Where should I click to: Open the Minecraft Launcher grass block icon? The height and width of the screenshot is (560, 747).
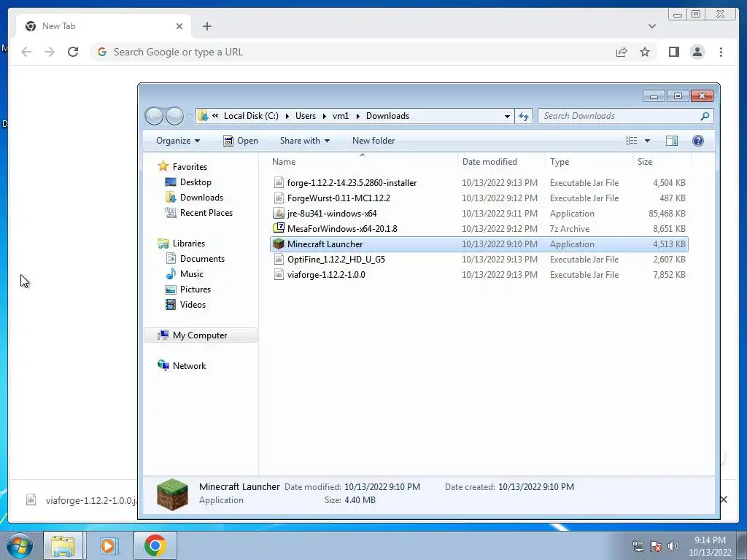279,244
